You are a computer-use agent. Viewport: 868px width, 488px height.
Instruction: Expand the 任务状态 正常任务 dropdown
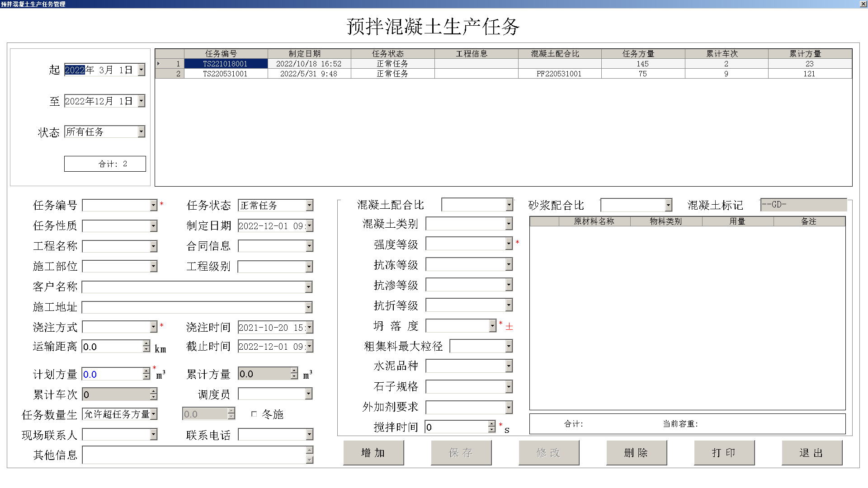tap(309, 206)
